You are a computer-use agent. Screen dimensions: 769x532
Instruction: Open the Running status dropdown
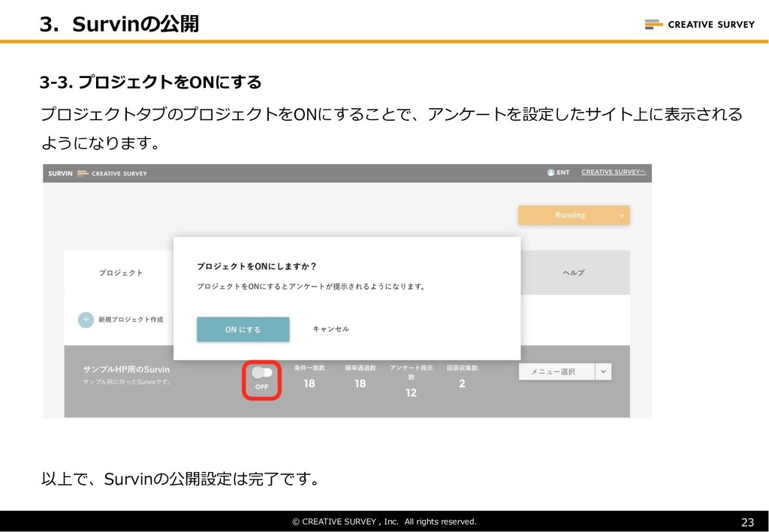[574, 215]
